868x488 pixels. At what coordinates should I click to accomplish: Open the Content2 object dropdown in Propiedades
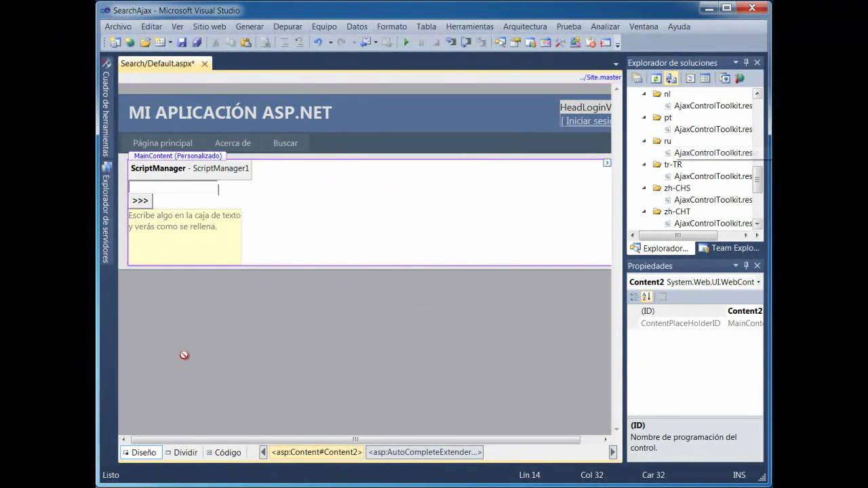758,282
